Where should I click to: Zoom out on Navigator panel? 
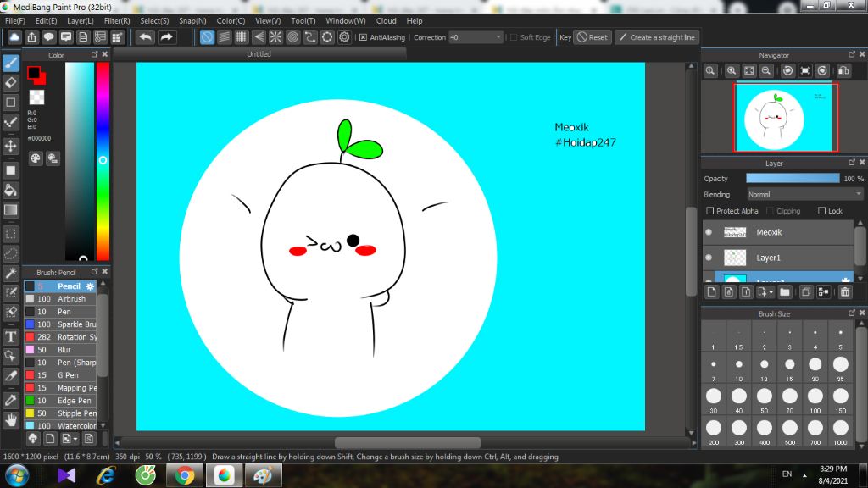coord(766,71)
